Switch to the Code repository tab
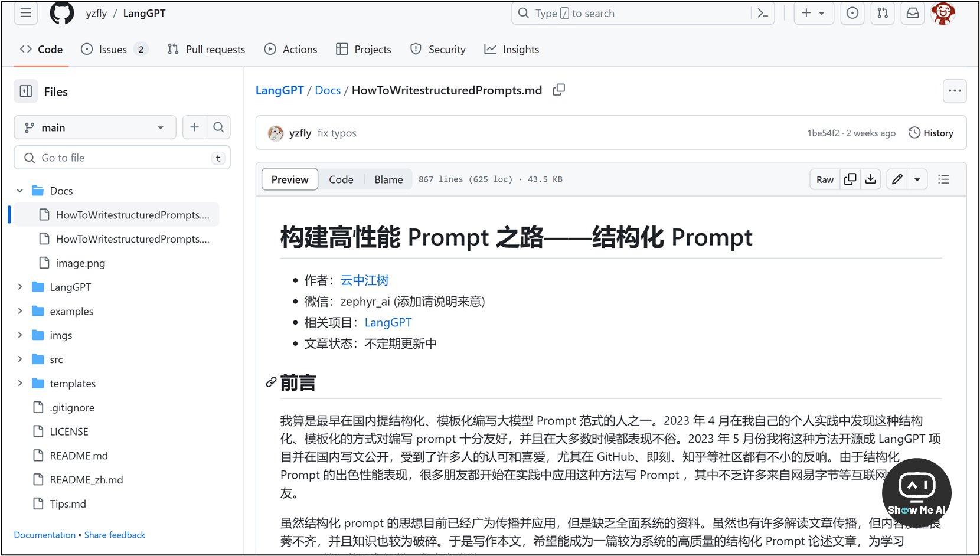 (x=41, y=49)
